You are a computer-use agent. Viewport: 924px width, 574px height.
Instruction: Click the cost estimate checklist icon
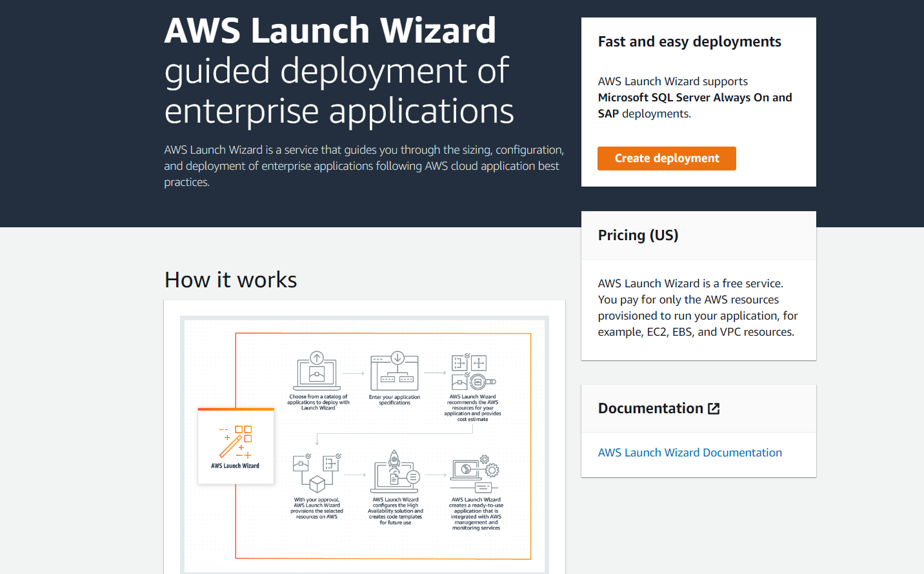click(x=459, y=362)
